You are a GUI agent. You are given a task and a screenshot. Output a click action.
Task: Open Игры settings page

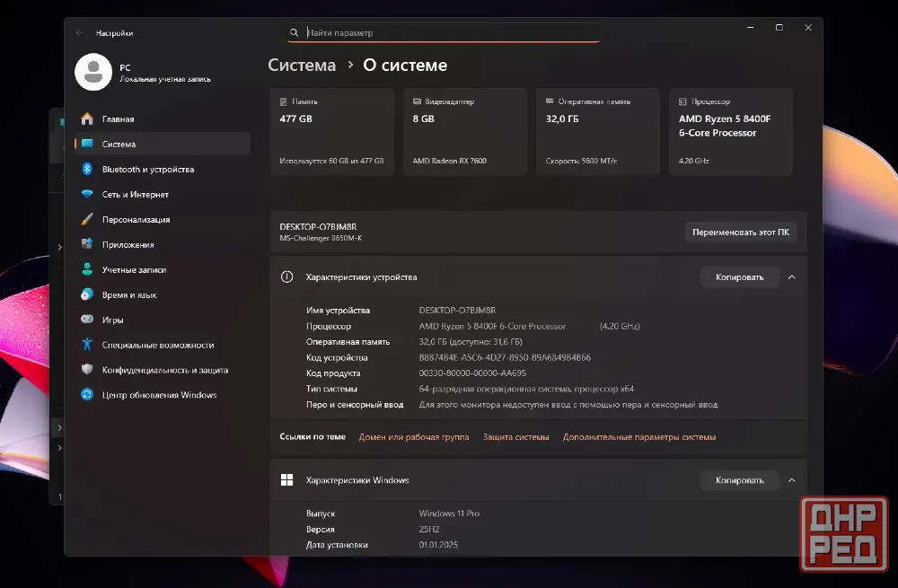point(163,320)
